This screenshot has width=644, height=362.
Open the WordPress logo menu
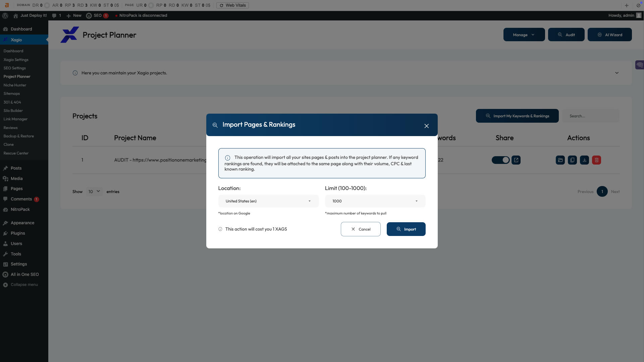click(5, 15)
